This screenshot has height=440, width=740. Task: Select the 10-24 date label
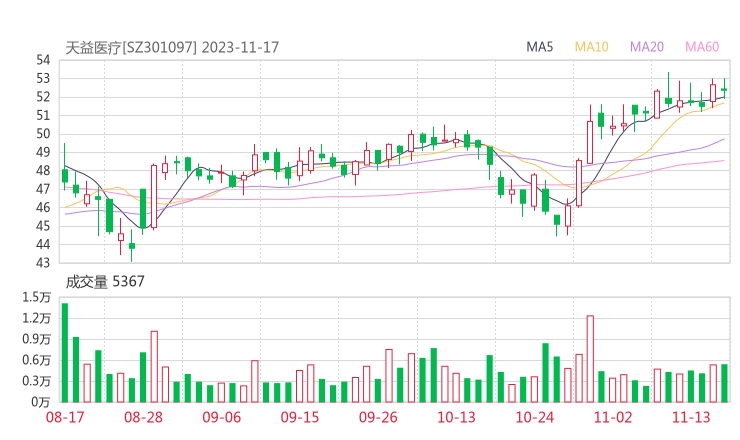tap(534, 417)
